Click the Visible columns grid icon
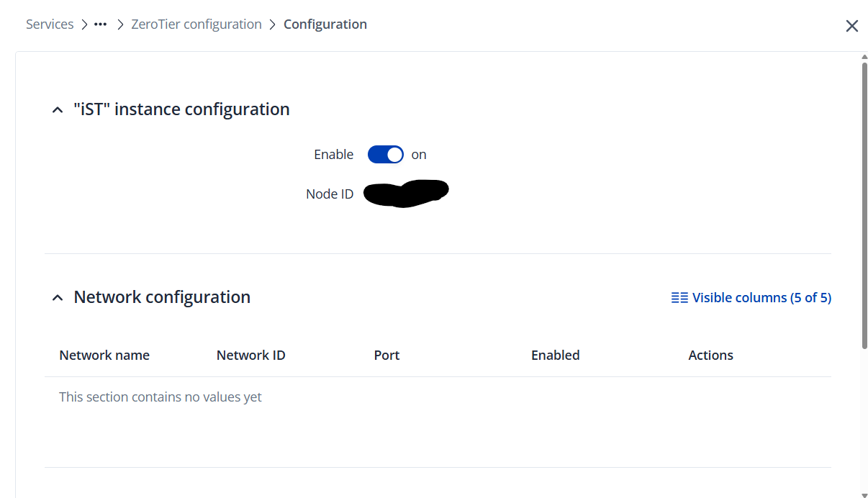 679,298
